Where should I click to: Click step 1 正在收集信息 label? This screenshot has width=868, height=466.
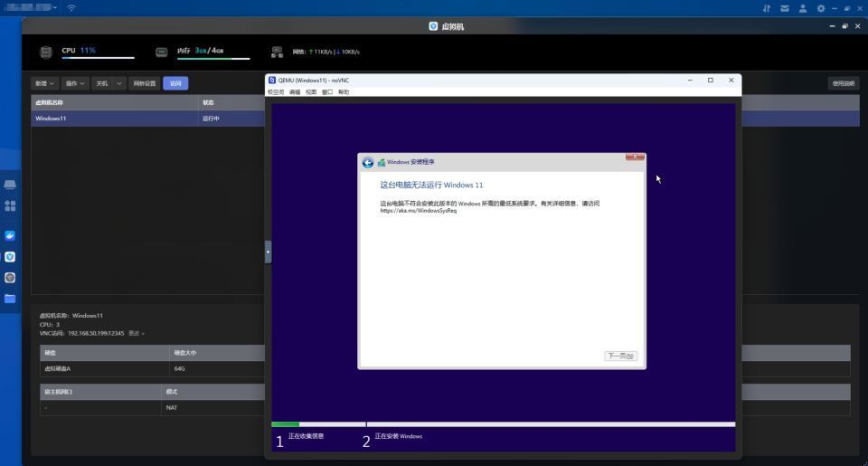click(x=306, y=436)
